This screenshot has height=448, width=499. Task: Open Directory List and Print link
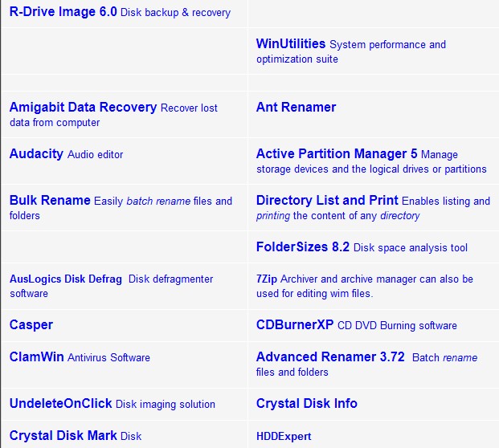pyautogui.click(x=327, y=201)
